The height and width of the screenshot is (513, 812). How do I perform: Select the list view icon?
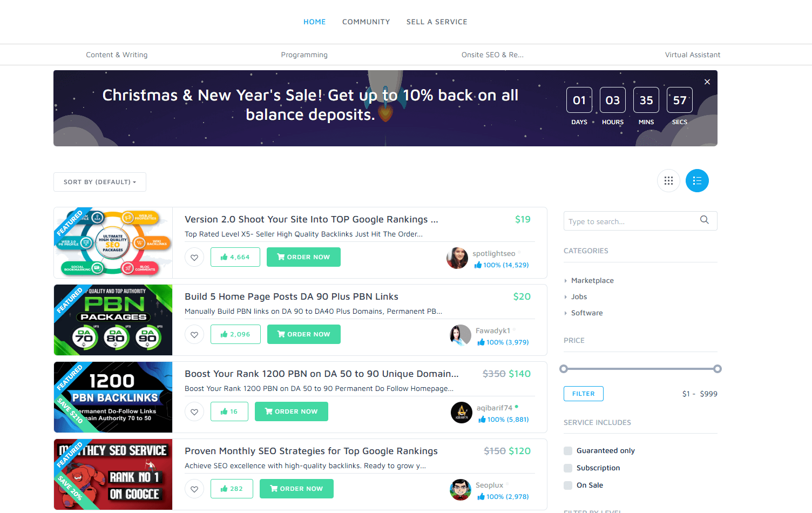point(697,181)
